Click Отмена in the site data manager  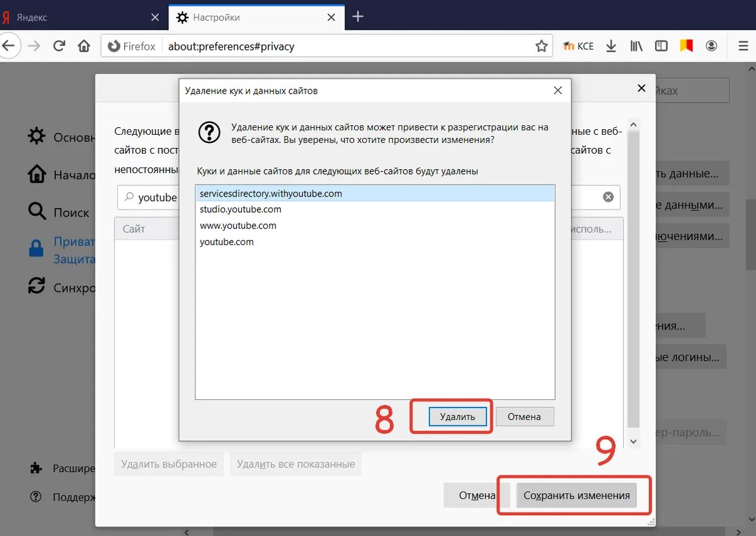(x=477, y=495)
